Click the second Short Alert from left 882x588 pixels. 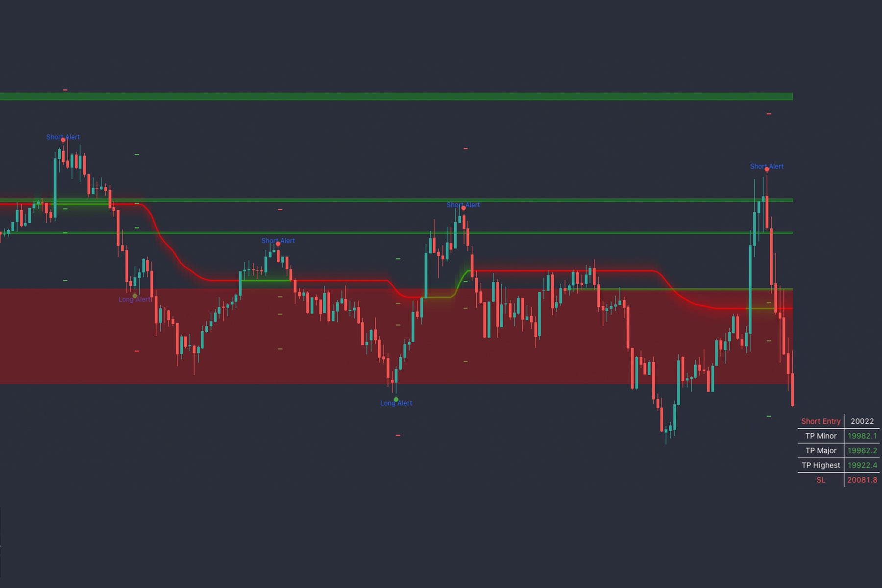pos(278,241)
